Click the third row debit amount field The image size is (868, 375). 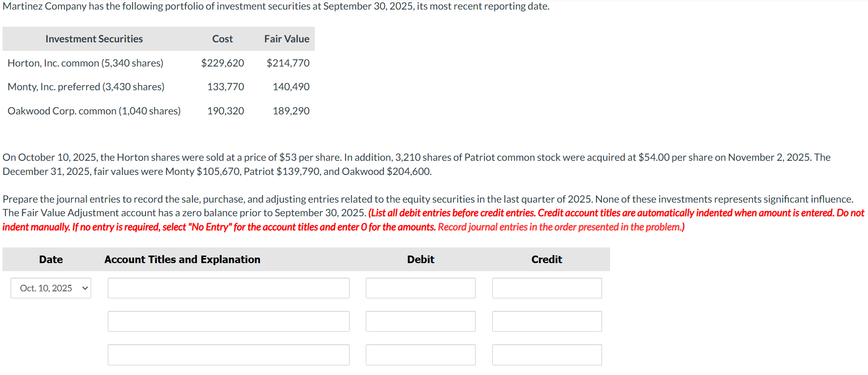coord(420,355)
